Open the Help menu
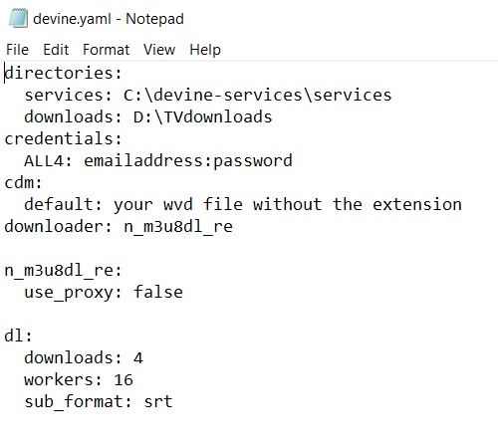498x448 pixels. pyautogui.click(x=205, y=50)
